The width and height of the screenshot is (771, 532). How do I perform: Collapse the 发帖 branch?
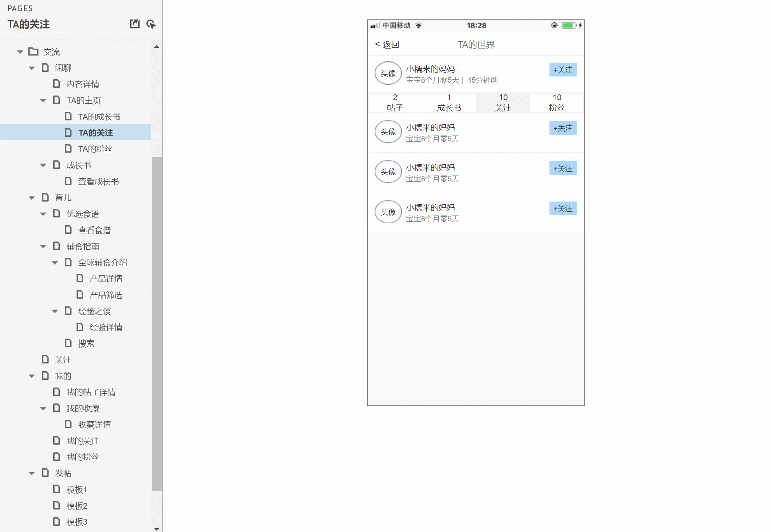(x=32, y=473)
